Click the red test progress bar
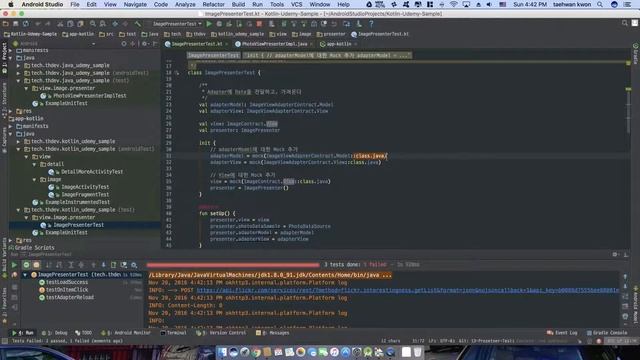This screenshot has width=640, height=360. (x=233, y=265)
